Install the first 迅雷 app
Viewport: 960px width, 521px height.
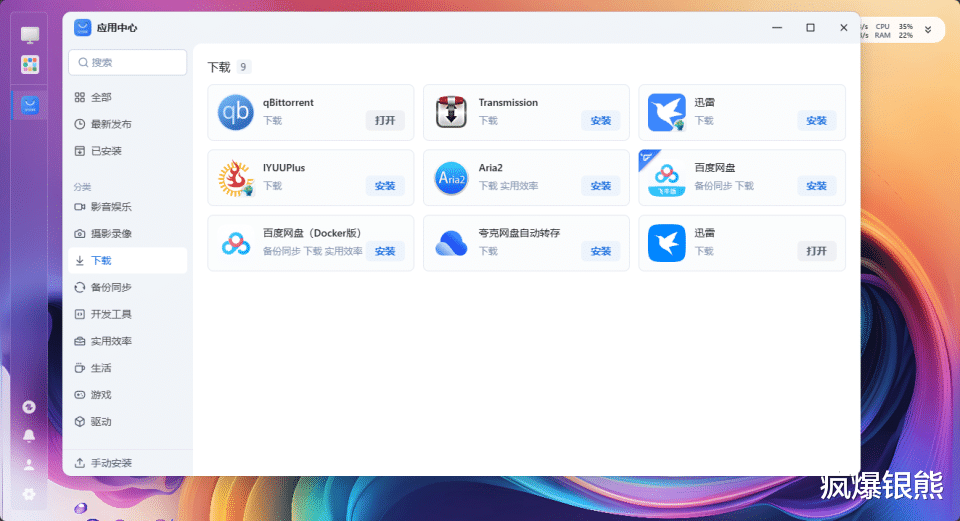[816, 121]
